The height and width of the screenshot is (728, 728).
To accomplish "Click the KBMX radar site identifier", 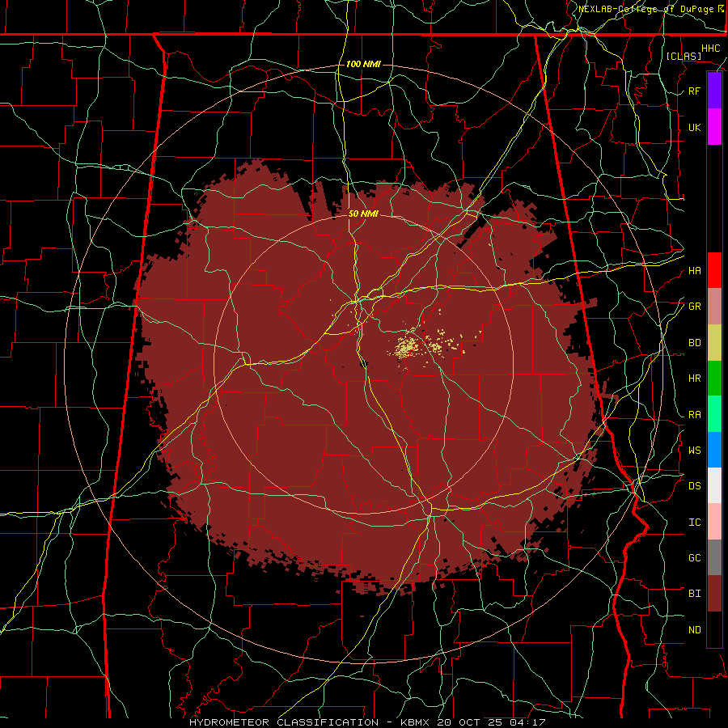I will (415, 722).
